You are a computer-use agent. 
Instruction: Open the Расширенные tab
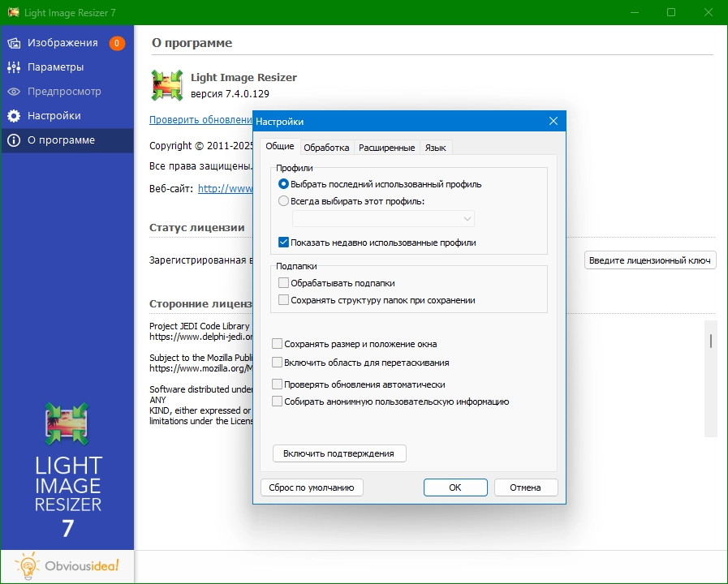click(387, 148)
